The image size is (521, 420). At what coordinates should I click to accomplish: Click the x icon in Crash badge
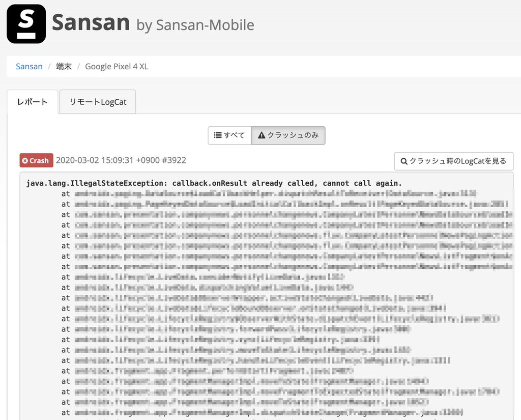(x=25, y=160)
